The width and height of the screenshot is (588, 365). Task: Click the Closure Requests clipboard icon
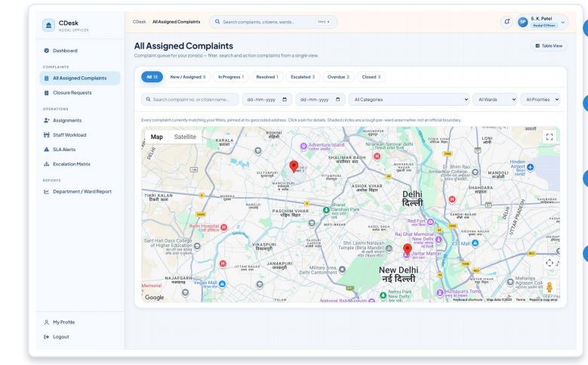coord(47,93)
